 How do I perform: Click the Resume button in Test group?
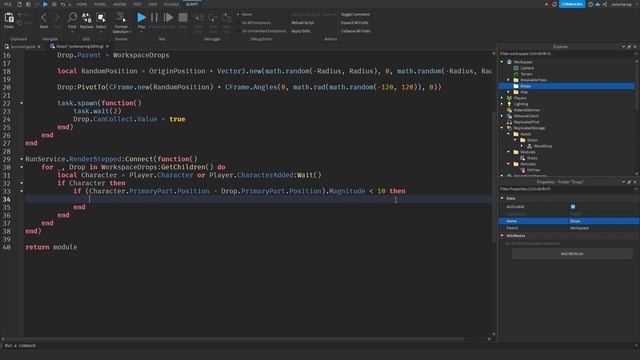[x=168, y=17]
